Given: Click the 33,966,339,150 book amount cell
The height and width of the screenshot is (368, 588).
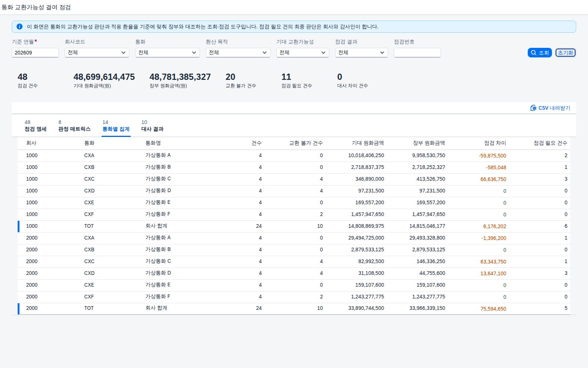Looking at the screenshot, I should [427, 308].
